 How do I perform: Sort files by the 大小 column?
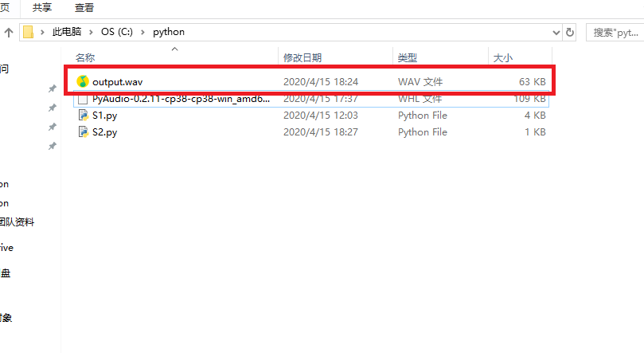tap(503, 58)
